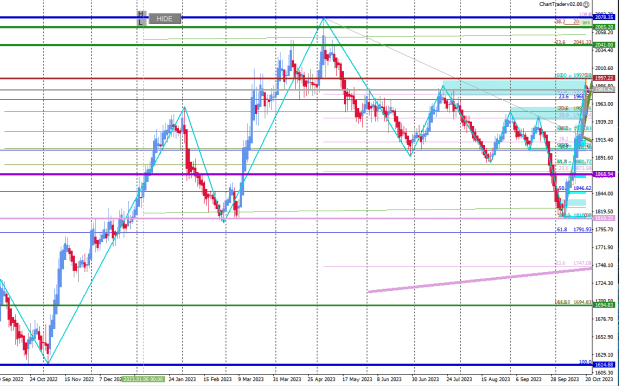The width and height of the screenshot is (625, 386).
Task: Select the pink 1810.33 price level tag
Action: coord(604,218)
